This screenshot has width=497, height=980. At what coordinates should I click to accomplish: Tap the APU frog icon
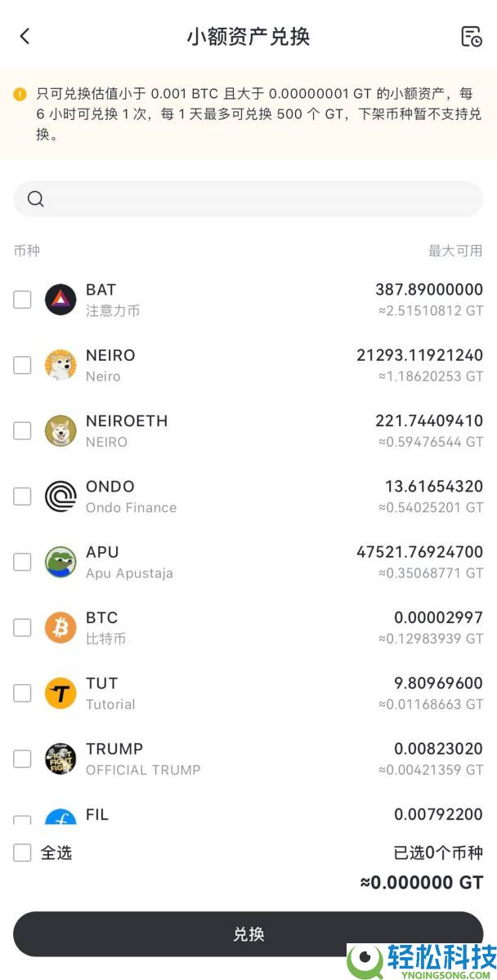[x=60, y=562]
